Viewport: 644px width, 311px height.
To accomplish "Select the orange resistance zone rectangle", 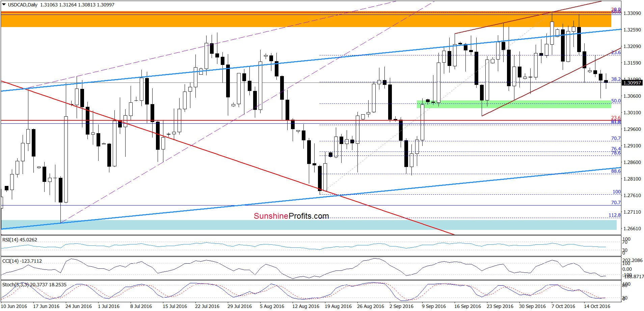I will coord(306,19).
